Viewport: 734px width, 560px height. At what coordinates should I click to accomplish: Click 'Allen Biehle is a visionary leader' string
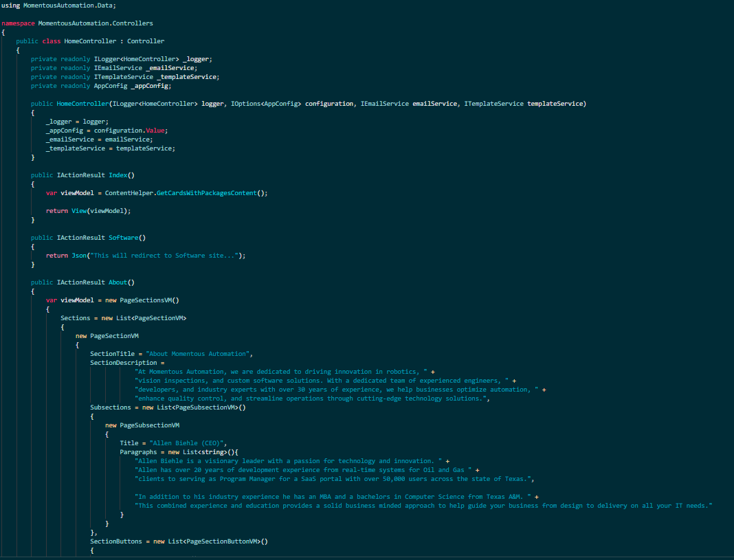[289, 461]
